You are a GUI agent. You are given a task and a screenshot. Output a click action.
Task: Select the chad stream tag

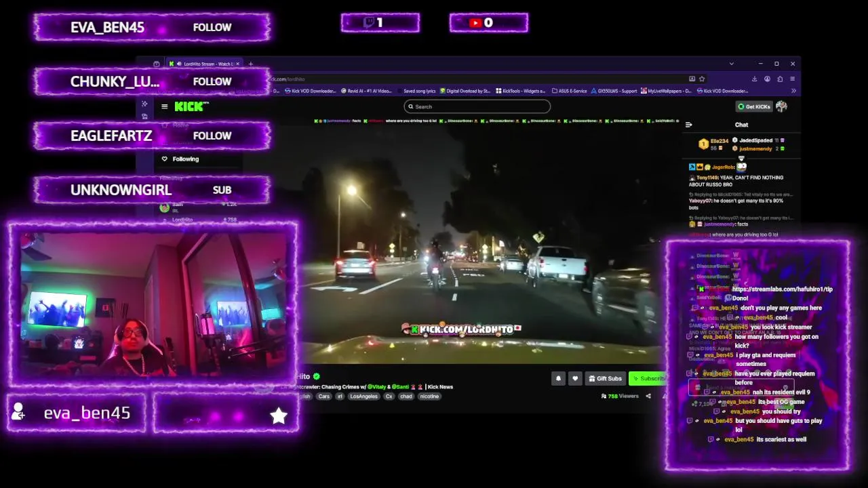(x=406, y=396)
